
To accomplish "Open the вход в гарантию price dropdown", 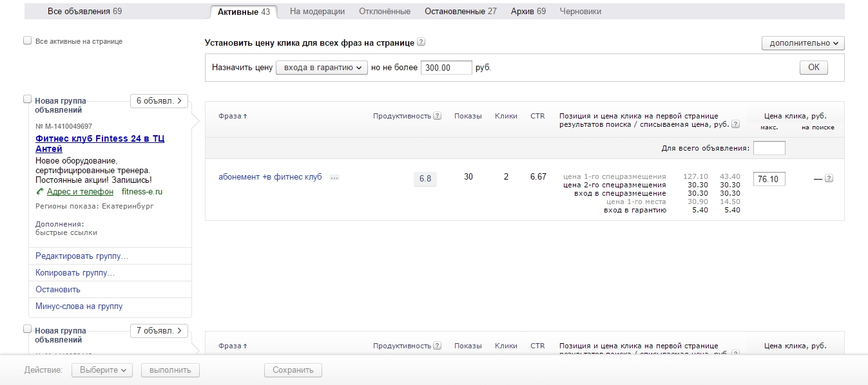I will coord(322,68).
